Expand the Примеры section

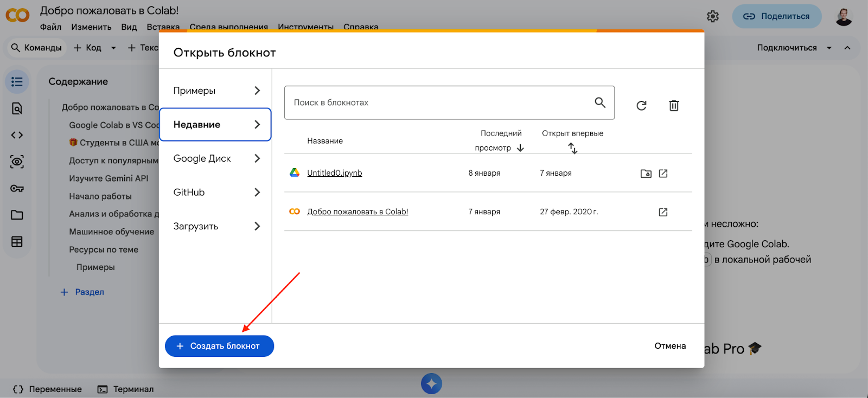215,91
